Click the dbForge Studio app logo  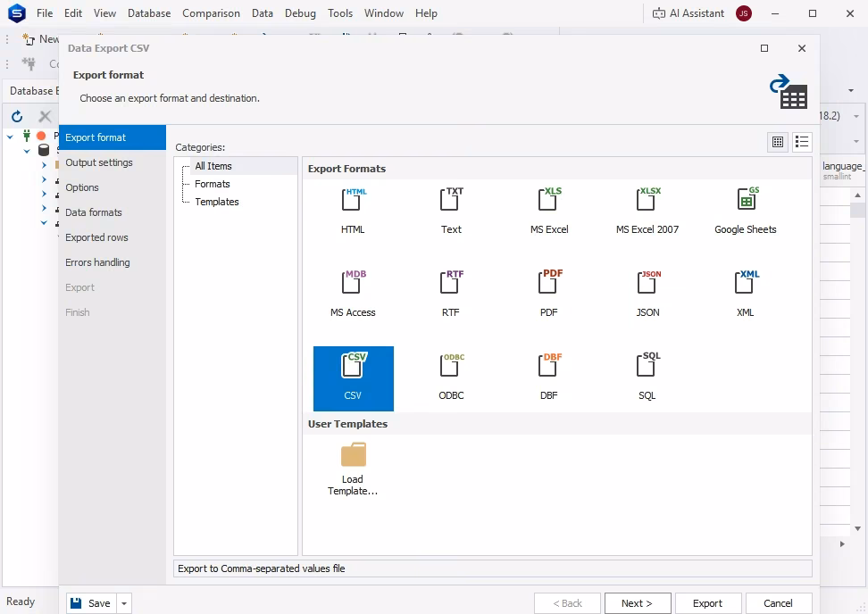point(17,12)
